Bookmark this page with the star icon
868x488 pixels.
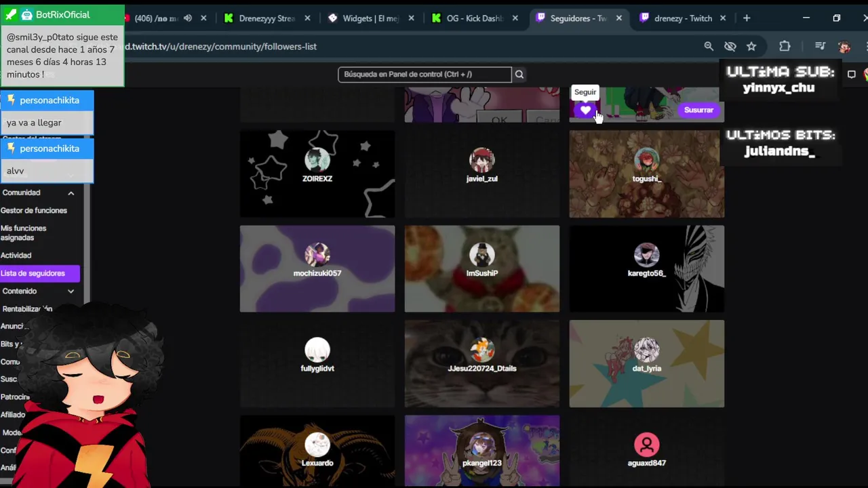point(751,46)
